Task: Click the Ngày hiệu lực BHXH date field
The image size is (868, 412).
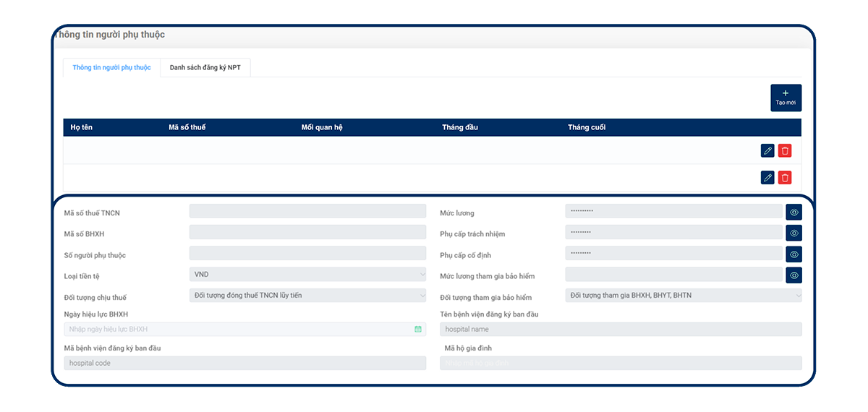Action: 245,329
